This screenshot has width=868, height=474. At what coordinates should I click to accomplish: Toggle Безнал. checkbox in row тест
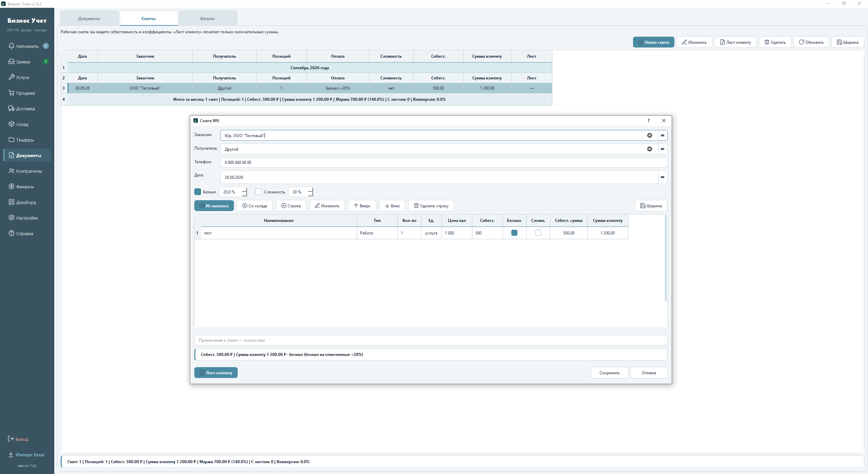514,233
